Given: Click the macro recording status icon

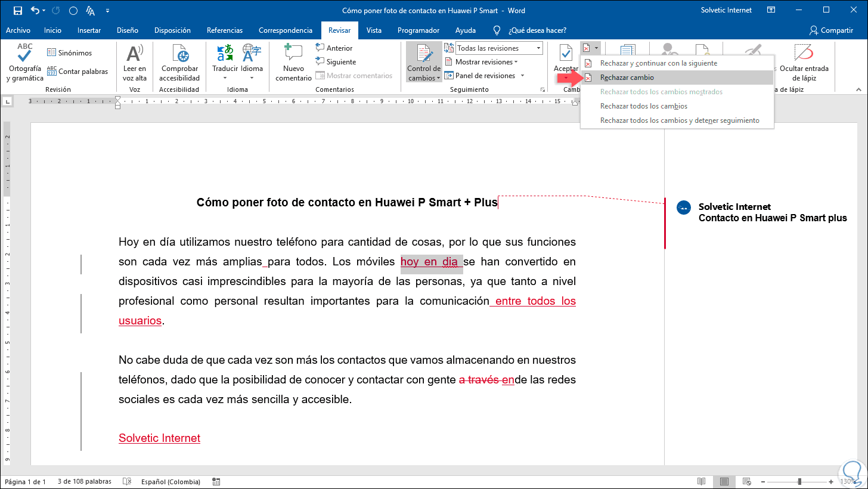Looking at the screenshot, I should click(x=216, y=482).
